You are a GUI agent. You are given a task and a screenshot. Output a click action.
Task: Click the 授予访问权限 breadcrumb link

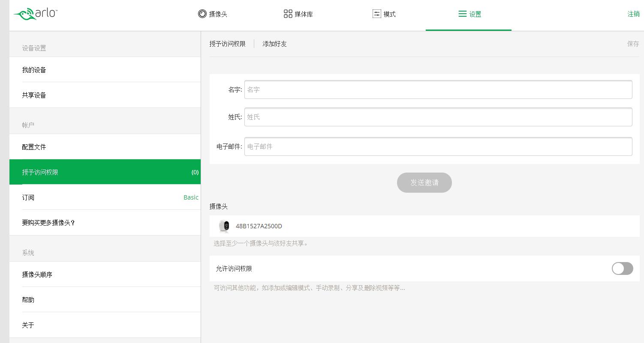click(227, 44)
